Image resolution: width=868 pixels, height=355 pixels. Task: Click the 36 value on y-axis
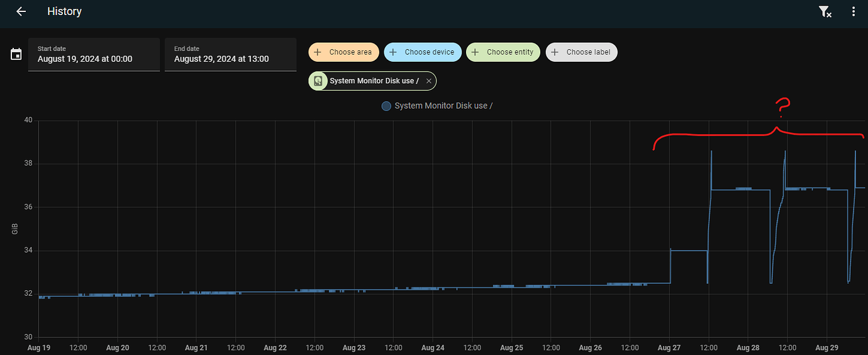click(x=28, y=207)
